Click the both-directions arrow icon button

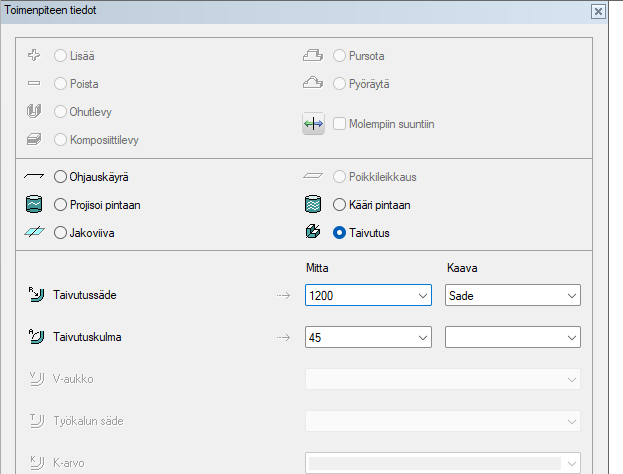314,124
